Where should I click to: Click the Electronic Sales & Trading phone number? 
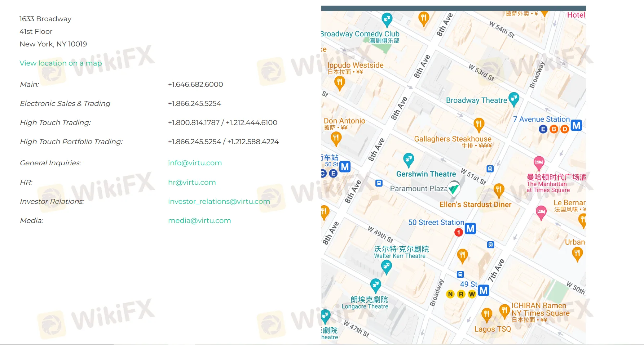(194, 103)
